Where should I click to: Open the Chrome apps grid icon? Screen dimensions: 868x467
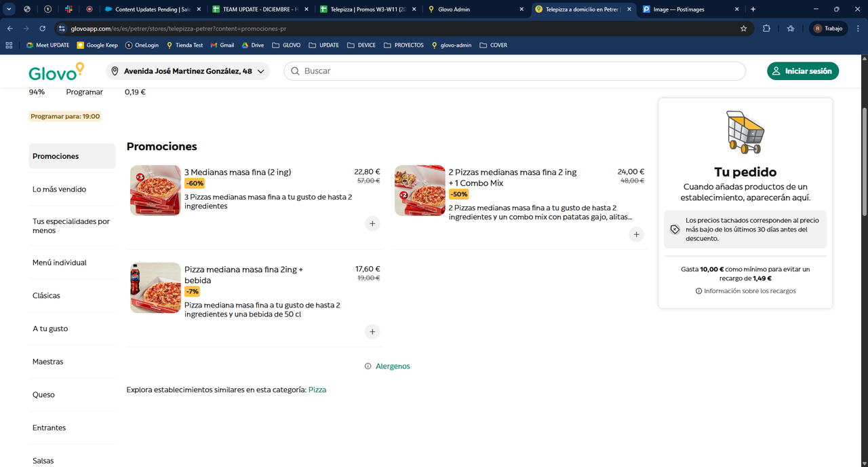point(9,45)
